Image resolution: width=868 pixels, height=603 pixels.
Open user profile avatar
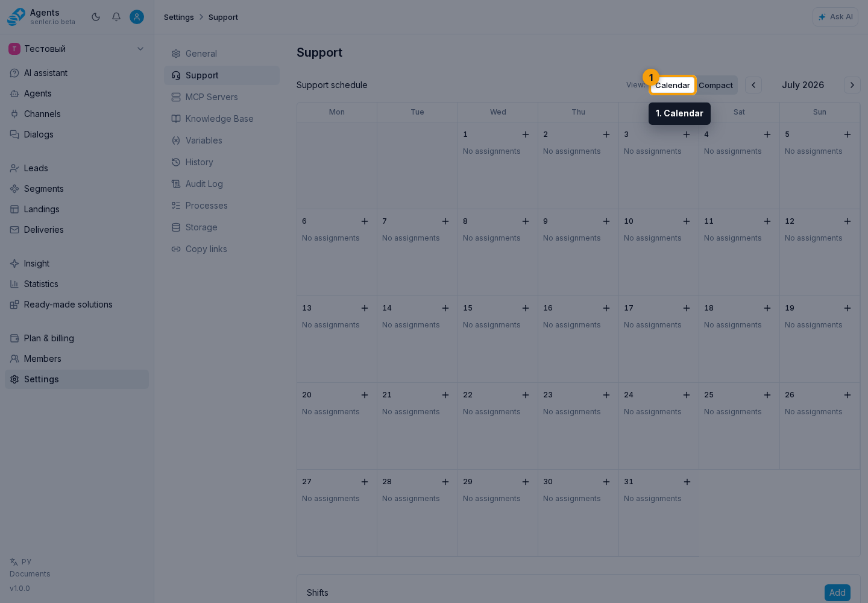pyautogui.click(x=137, y=17)
